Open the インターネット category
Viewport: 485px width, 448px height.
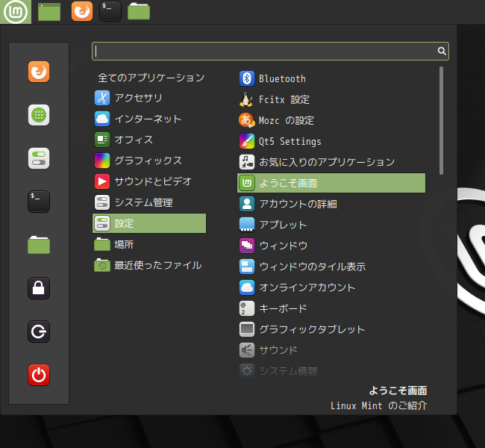click(149, 119)
